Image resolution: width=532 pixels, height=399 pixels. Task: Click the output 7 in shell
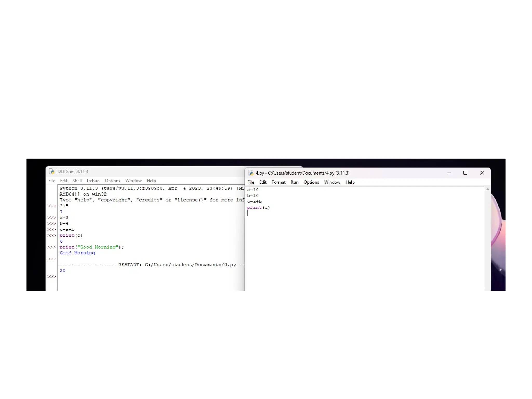[61, 212]
